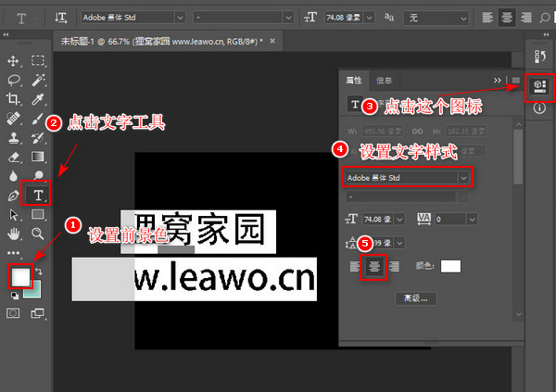This screenshot has width=556, height=392.
Task: Select the 未标题-1 document tab
Action: tap(161, 42)
